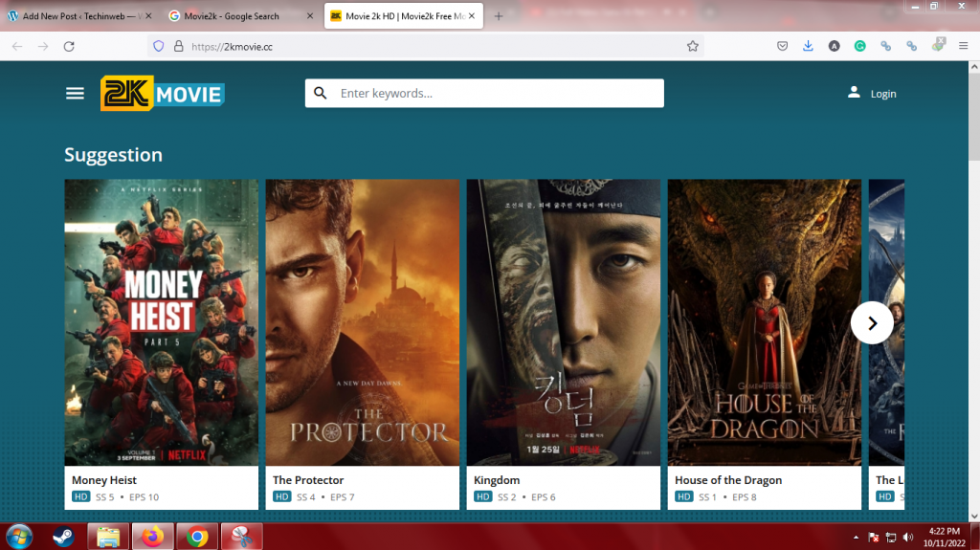This screenshot has height=550, width=980.
Task: Click the dark circular A extension icon
Action: [x=834, y=46]
